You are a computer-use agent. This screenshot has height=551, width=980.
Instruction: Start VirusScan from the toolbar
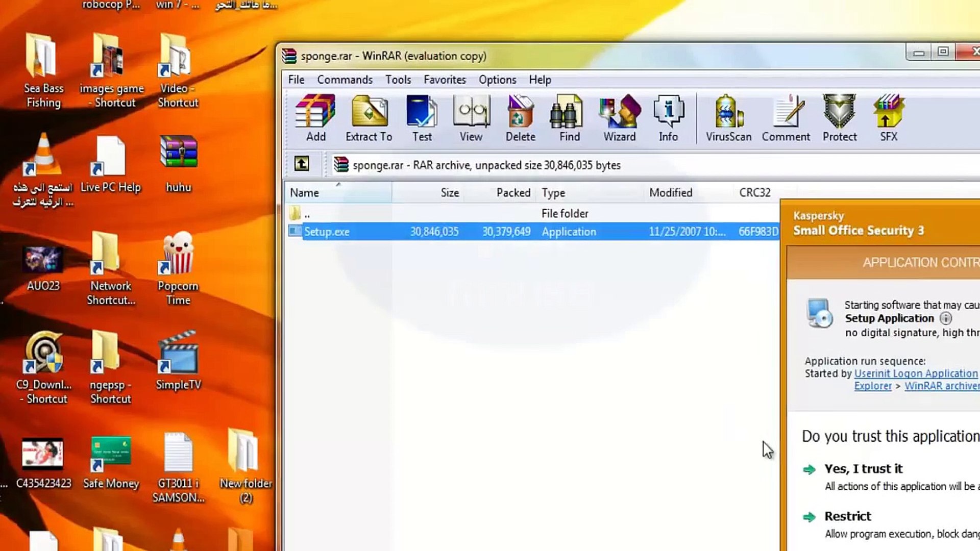coord(728,118)
